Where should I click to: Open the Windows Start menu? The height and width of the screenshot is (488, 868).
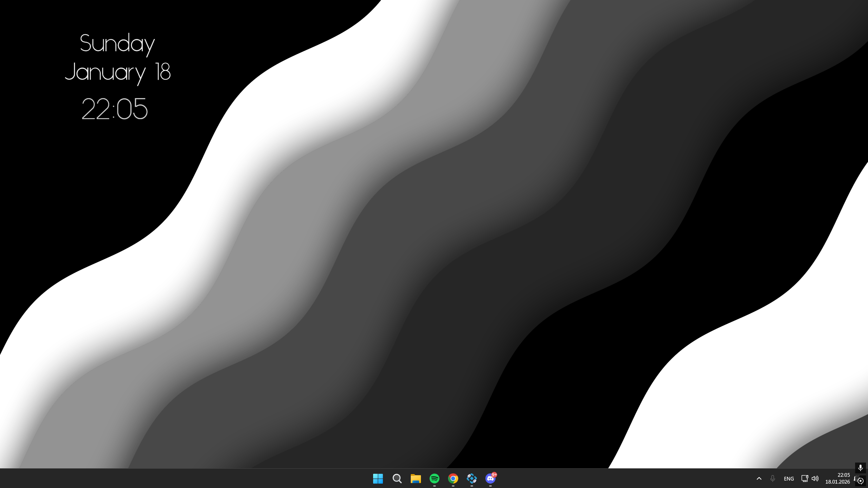point(378,478)
